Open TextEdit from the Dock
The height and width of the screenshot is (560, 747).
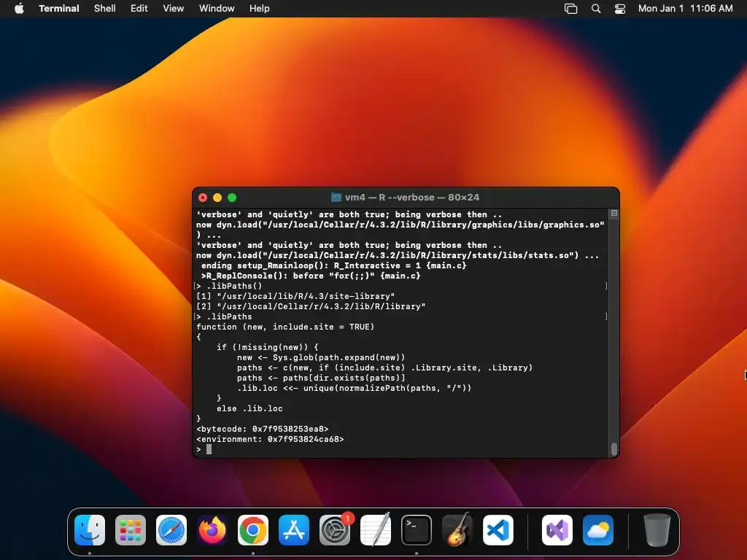click(x=376, y=530)
